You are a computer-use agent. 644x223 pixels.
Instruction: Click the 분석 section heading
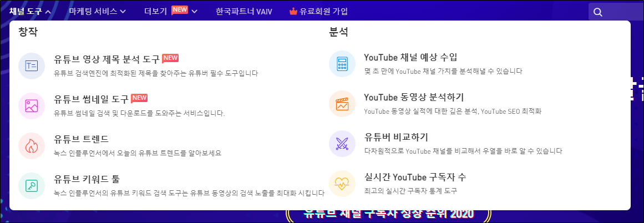338,32
